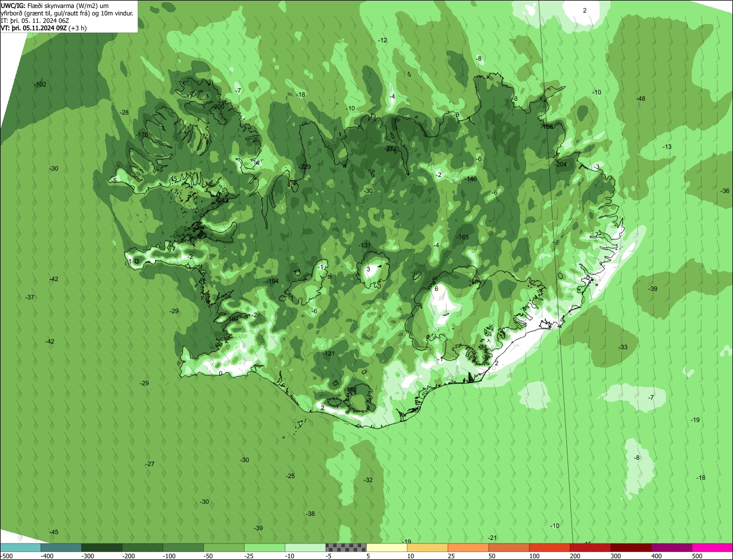This screenshot has height=560, width=733.
Task: Select the -21 value near the bottom edge
Action: click(492, 538)
